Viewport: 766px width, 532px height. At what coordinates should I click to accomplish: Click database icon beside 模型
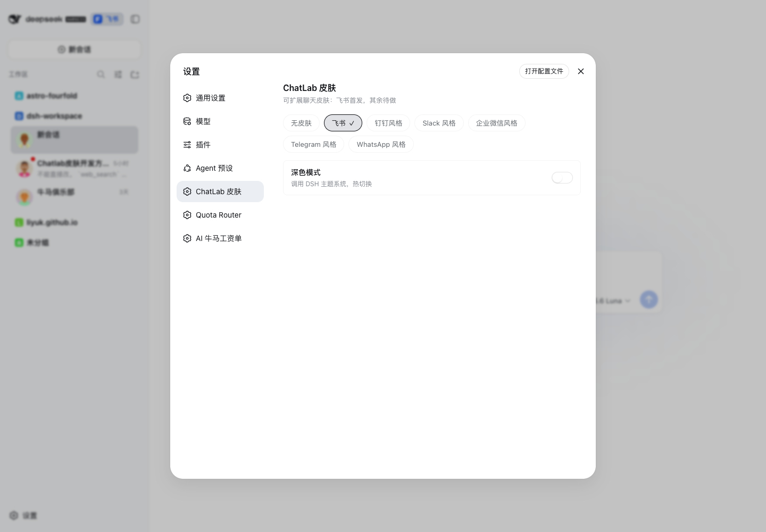click(x=187, y=121)
